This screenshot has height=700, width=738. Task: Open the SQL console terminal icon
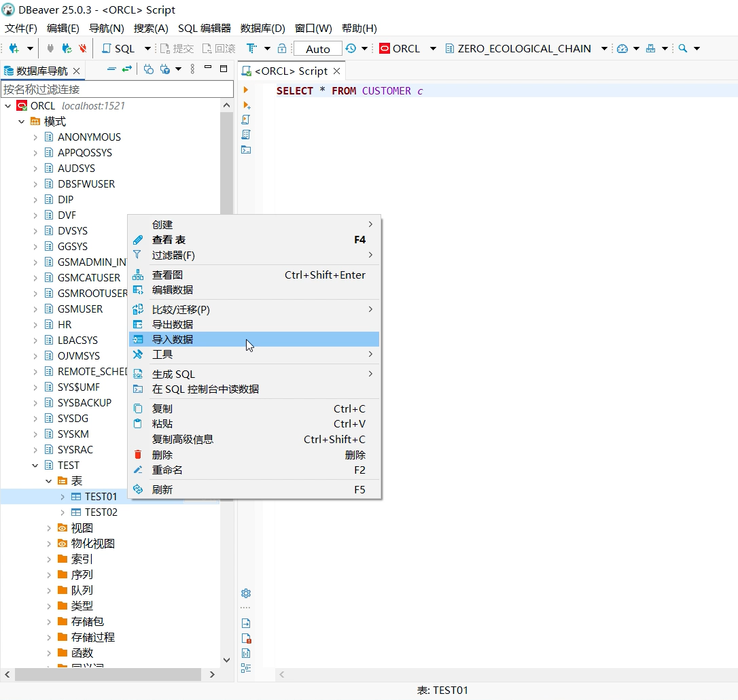pos(246,150)
